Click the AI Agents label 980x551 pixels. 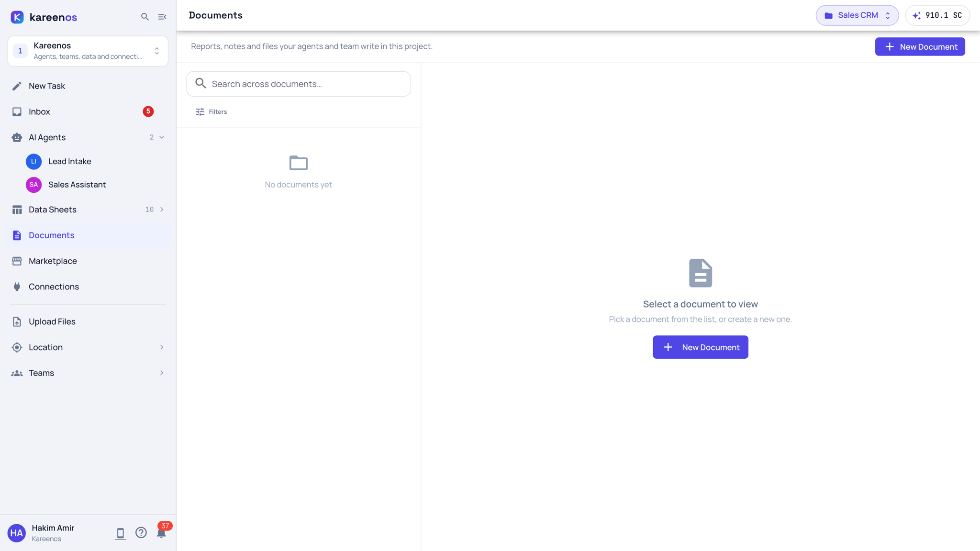click(x=47, y=137)
